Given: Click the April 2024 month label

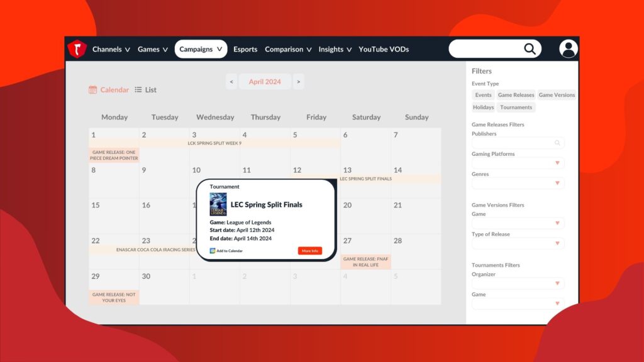Looking at the screenshot, I should tap(265, 82).
